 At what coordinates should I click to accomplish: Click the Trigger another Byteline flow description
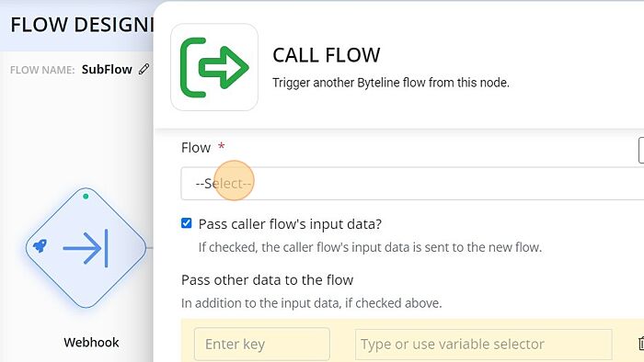[391, 83]
